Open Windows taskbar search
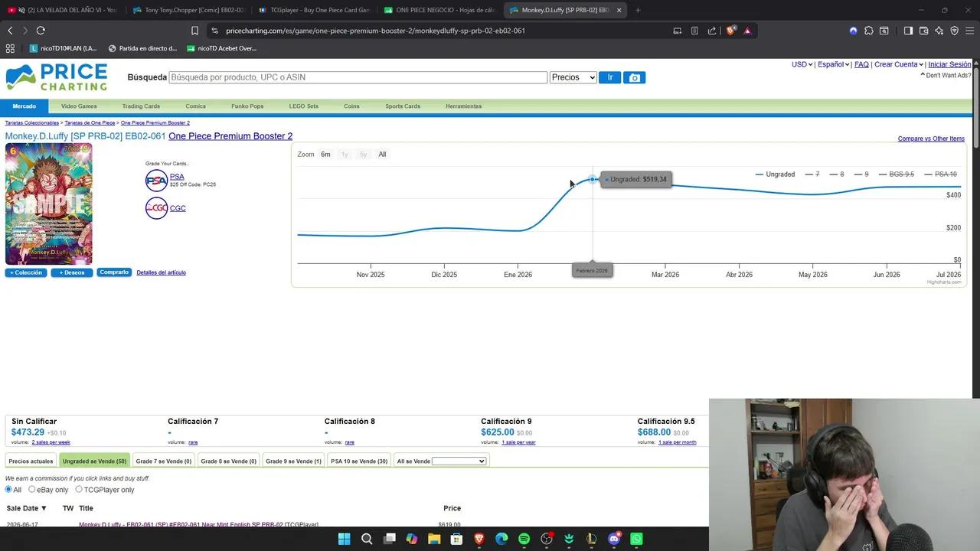The width and height of the screenshot is (980, 551). [x=367, y=539]
